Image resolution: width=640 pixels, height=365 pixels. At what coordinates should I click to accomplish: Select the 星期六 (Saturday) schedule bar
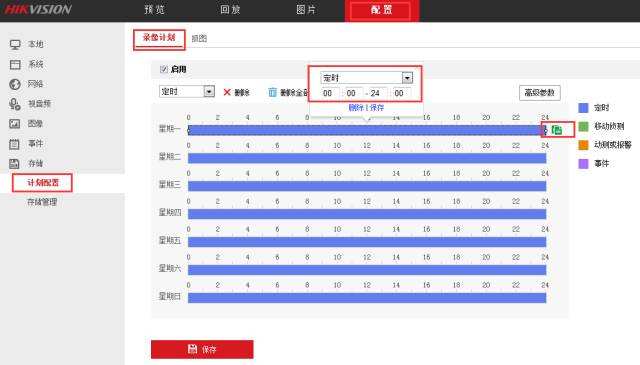click(x=367, y=270)
